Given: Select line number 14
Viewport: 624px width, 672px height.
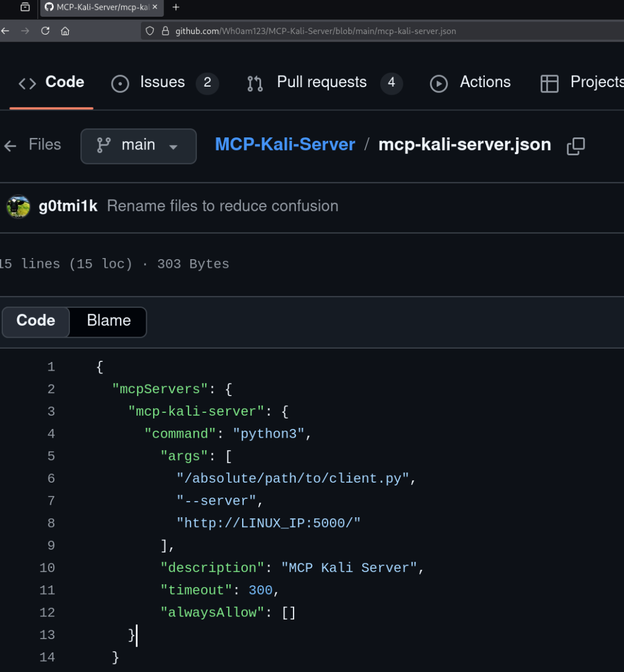Looking at the screenshot, I should [x=47, y=658].
